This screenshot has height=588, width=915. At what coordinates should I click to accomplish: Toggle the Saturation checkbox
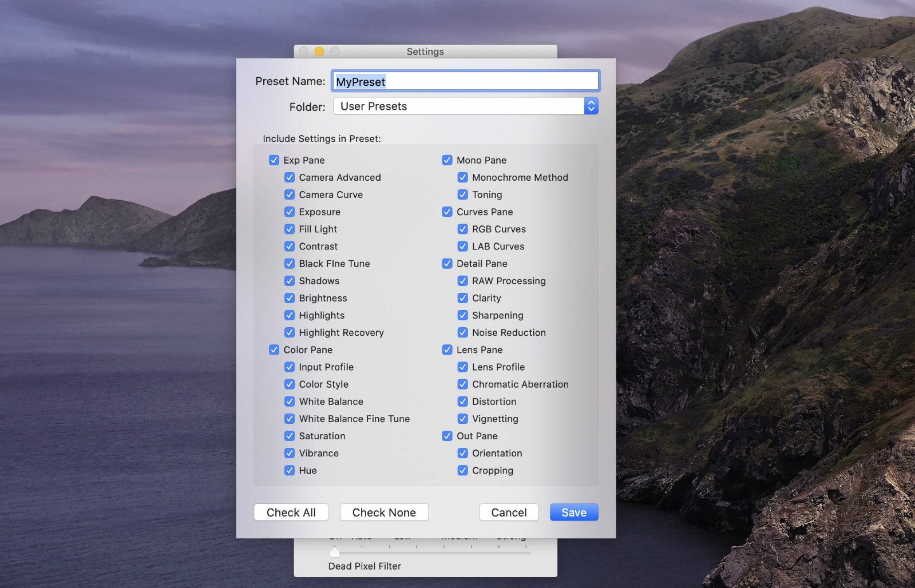click(x=290, y=436)
